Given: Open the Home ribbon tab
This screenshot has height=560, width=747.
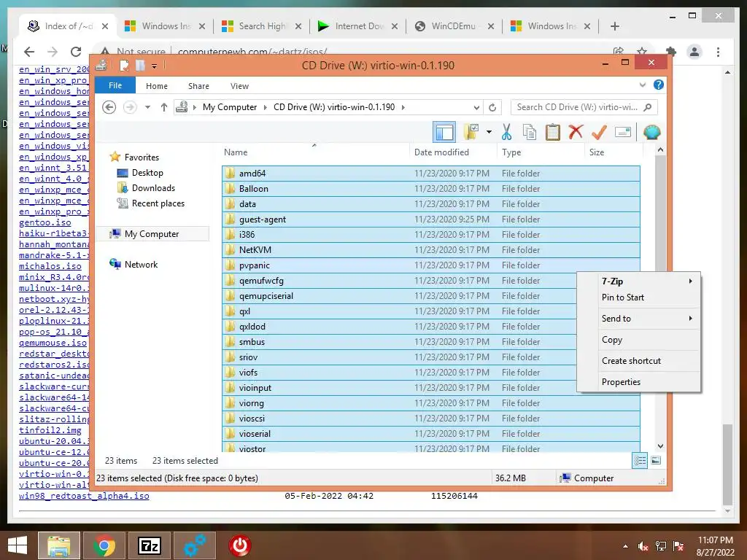Looking at the screenshot, I should coord(157,86).
